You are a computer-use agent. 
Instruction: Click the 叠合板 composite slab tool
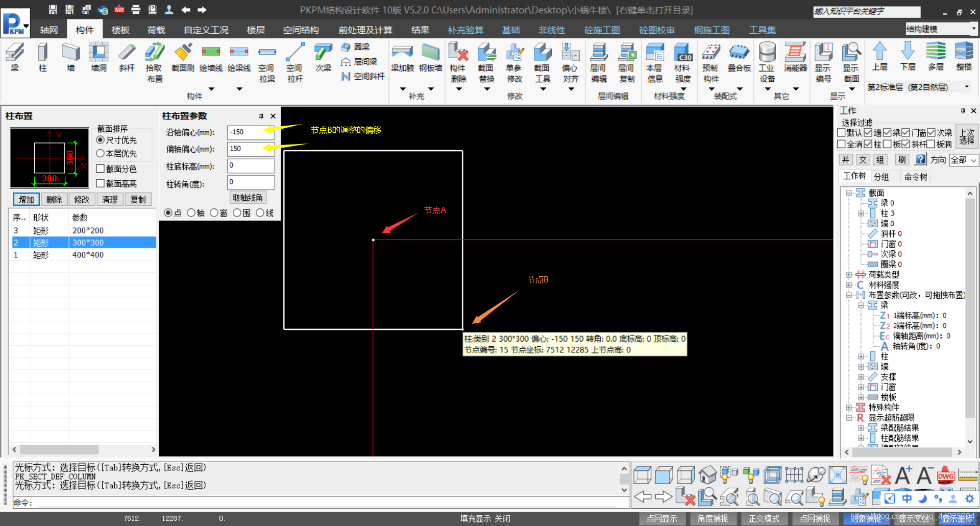(x=739, y=57)
